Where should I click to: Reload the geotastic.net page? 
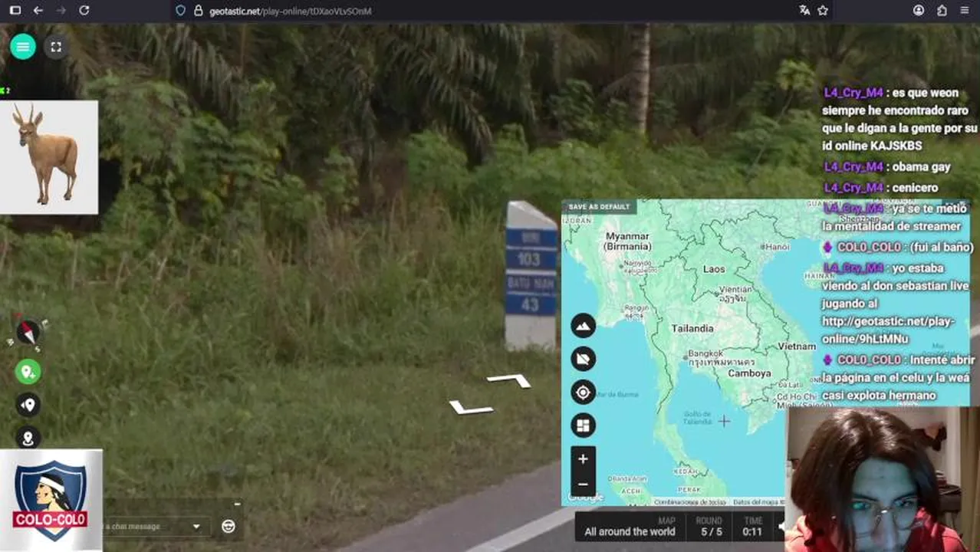tap(84, 11)
